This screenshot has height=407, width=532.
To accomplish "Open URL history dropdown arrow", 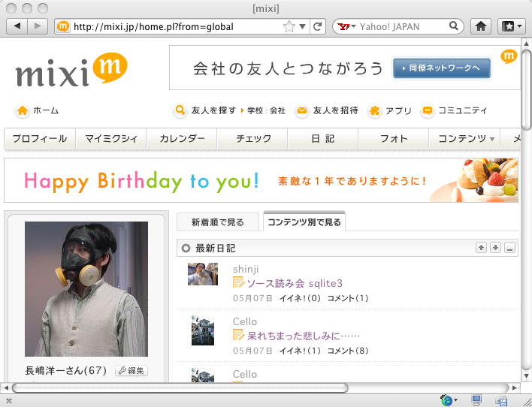I will point(302,26).
